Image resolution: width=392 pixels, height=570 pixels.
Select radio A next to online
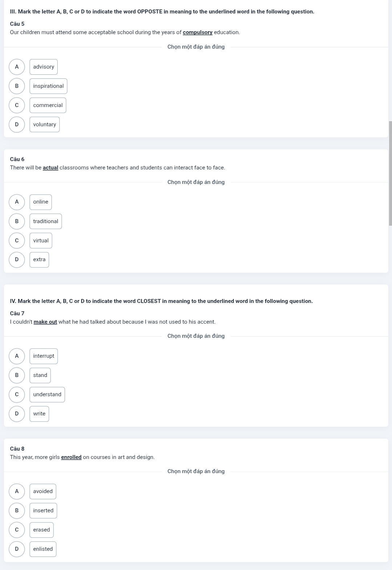[x=17, y=202]
